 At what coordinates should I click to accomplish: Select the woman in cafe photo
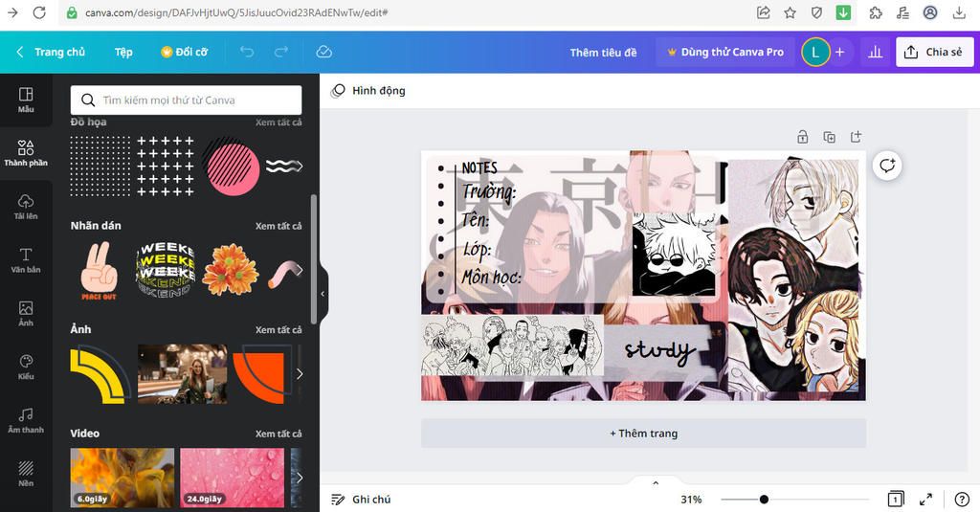(x=183, y=374)
